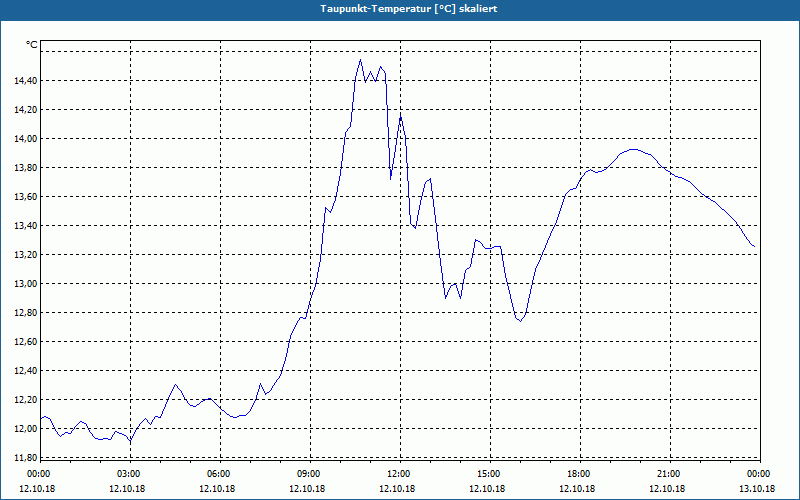Select the °C unit label on the y-axis
This screenshot has width=800, height=500.
pyautogui.click(x=32, y=45)
